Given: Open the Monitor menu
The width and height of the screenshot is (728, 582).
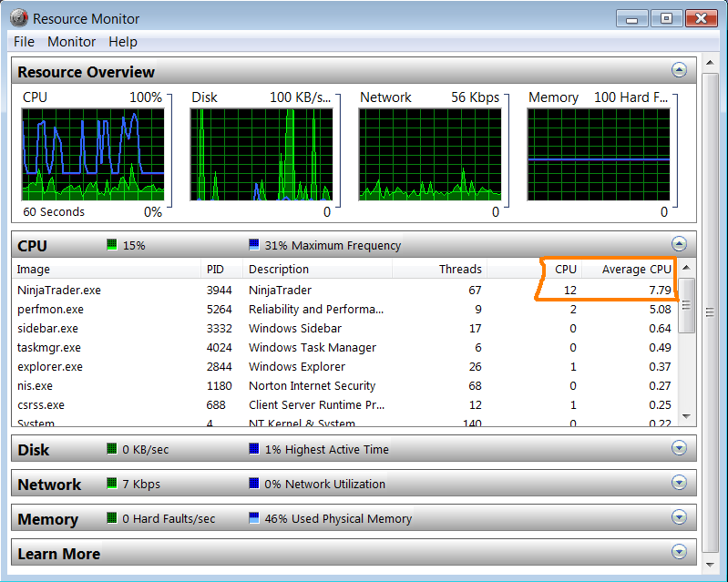Looking at the screenshot, I should [x=71, y=42].
